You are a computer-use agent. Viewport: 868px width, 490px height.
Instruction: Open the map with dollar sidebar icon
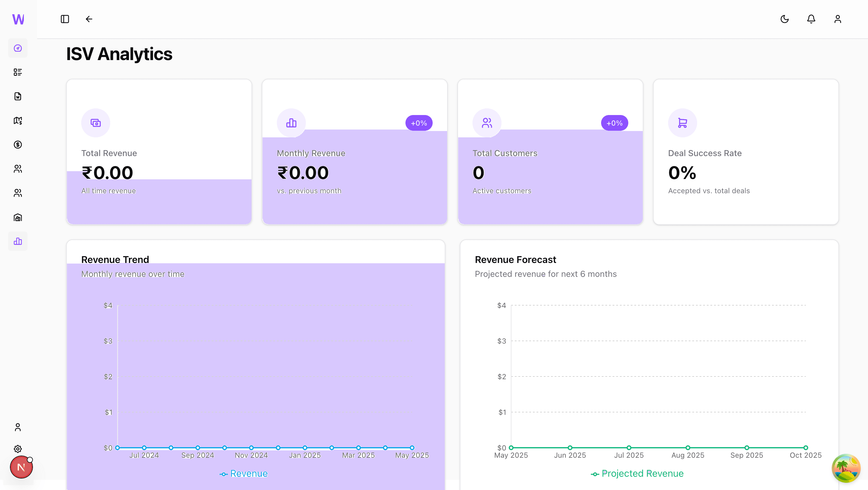(x=18, y=121)
